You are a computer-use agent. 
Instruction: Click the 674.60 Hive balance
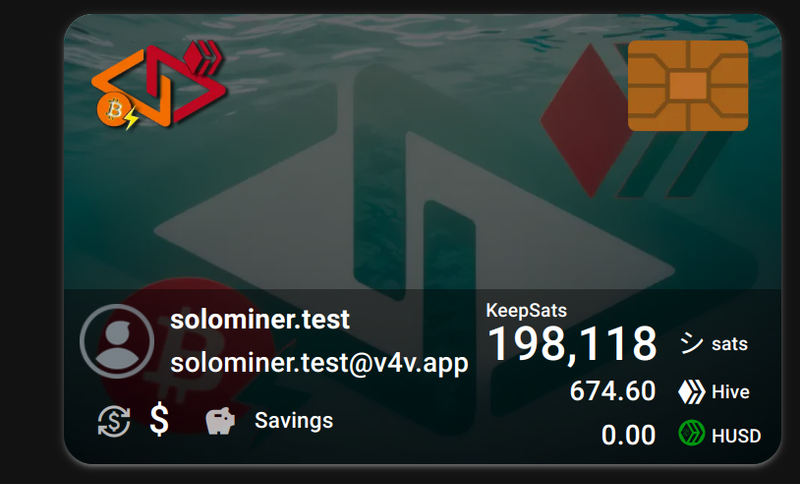(x=612, y=392)
